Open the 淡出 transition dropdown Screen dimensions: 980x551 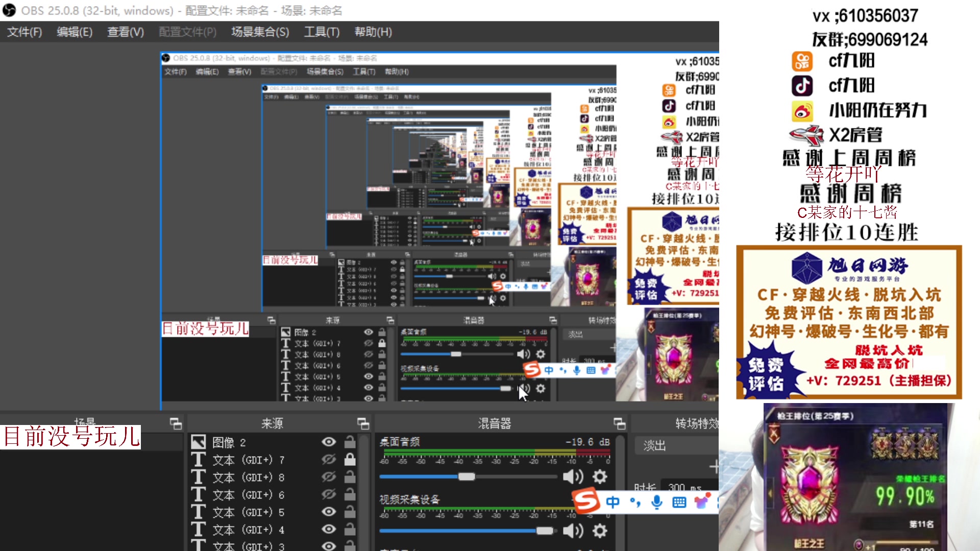click(676, 446)
